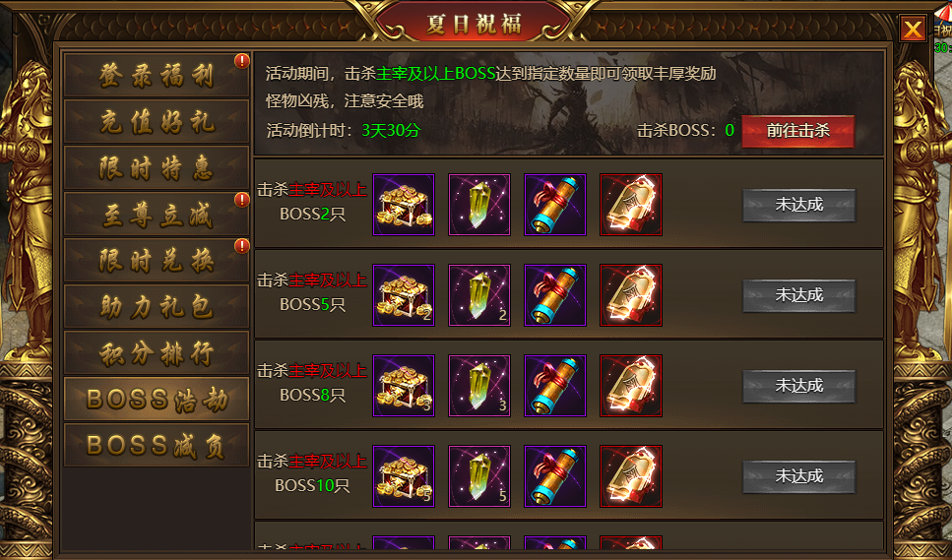Select the scroll reward in BOSS2只 row
This screenshot has height=560, width=952.
click(x=555, y=205)
